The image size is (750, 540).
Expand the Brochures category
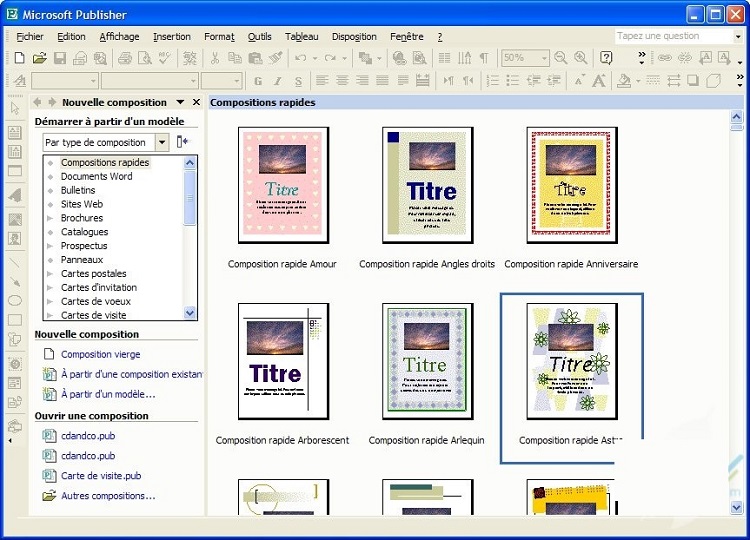click(50, 218)
